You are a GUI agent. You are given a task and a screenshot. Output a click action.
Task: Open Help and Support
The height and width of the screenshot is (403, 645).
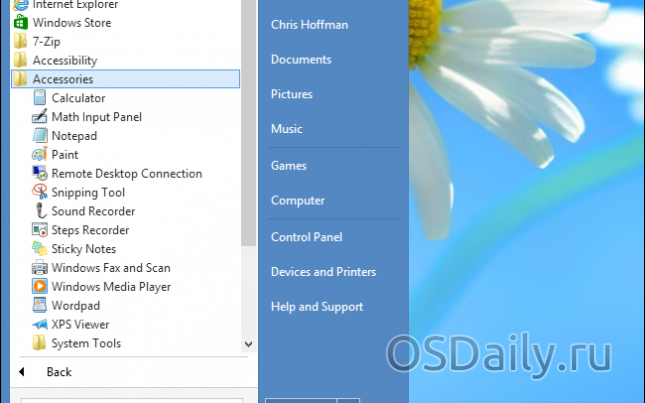tap(316, 307)
